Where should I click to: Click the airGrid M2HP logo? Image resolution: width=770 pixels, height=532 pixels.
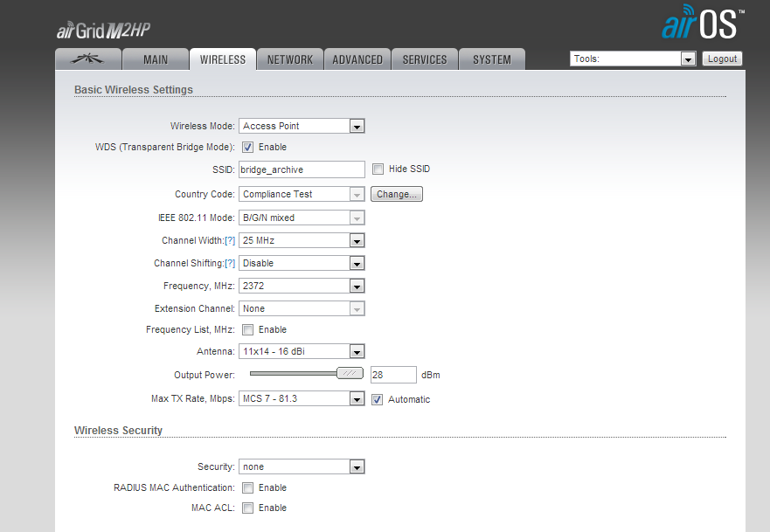(x=104, y=31)
